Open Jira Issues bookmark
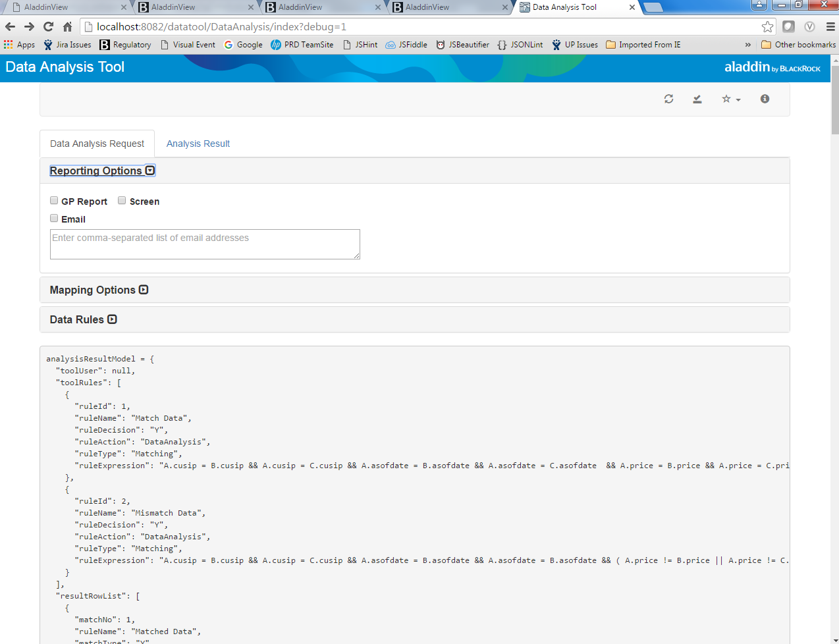This screenshot has width=839, height=644. pos(67,45)
